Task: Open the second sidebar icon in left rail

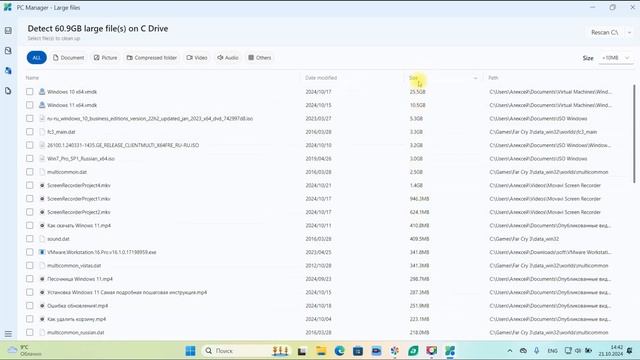Action: [8, 51]
